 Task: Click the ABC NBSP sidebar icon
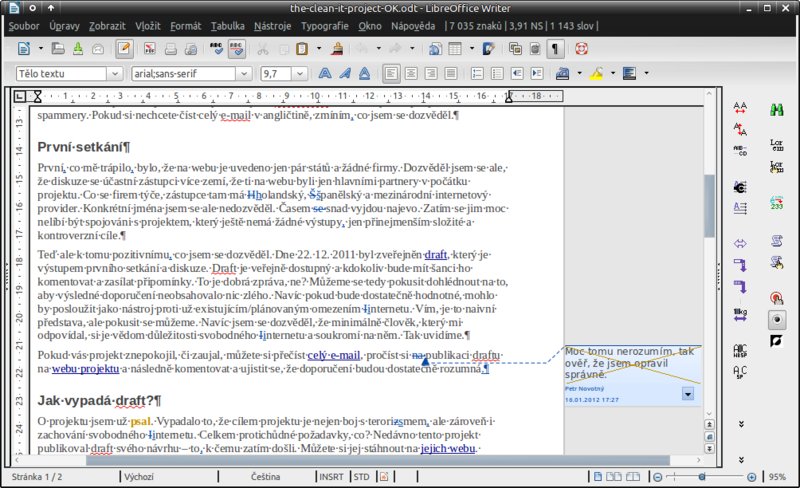pos(740,350)
